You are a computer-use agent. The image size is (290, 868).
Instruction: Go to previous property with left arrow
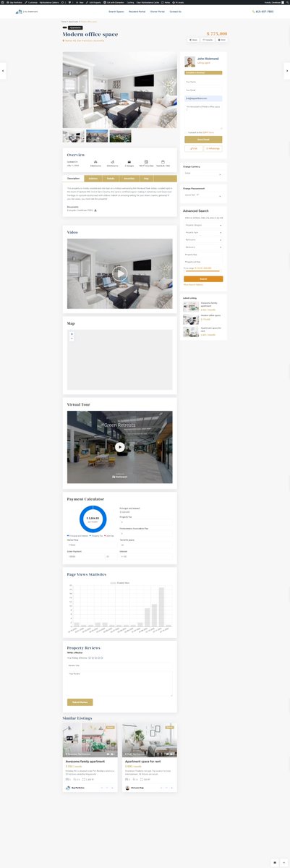3,70
